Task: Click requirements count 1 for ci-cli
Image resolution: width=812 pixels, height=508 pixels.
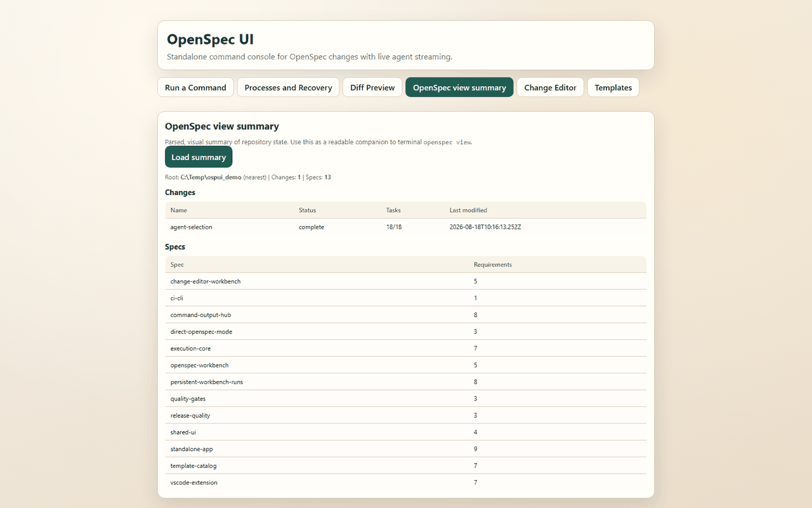Action: (476, 298)
